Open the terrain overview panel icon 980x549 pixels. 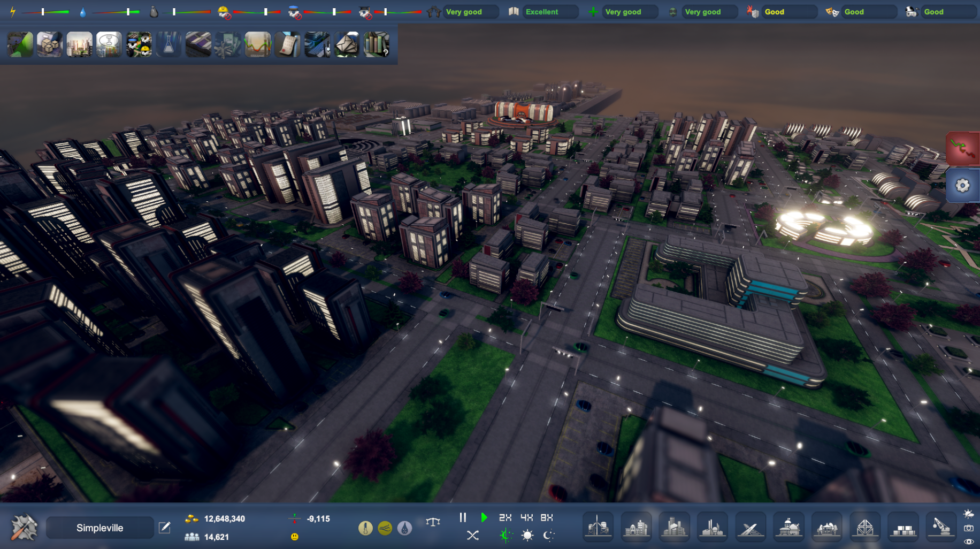pyautogui.click(x=20, y=44)
